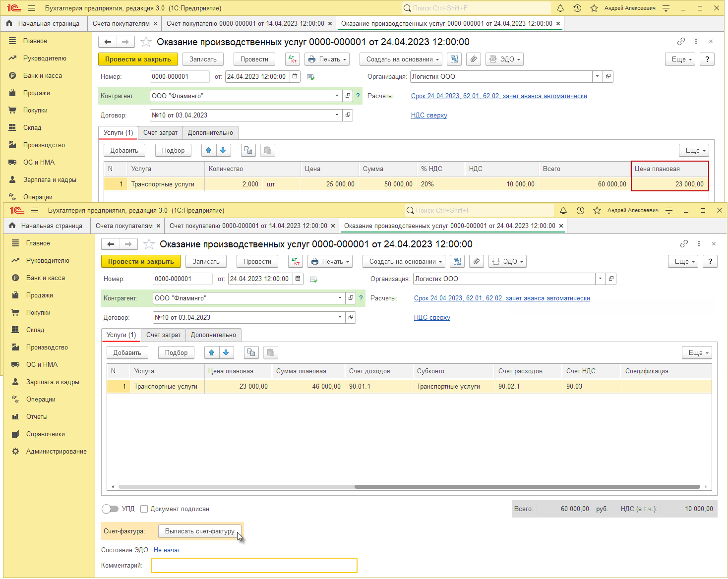Click Добавить button in lower window table
The image size is (728, 579).
pos(127,352)
